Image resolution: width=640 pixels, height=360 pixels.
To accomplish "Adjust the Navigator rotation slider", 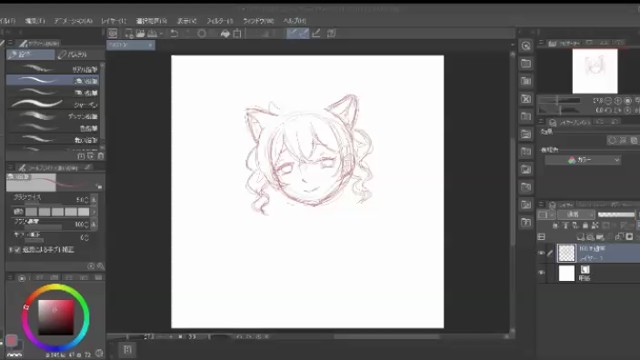I will coord(559,110).
